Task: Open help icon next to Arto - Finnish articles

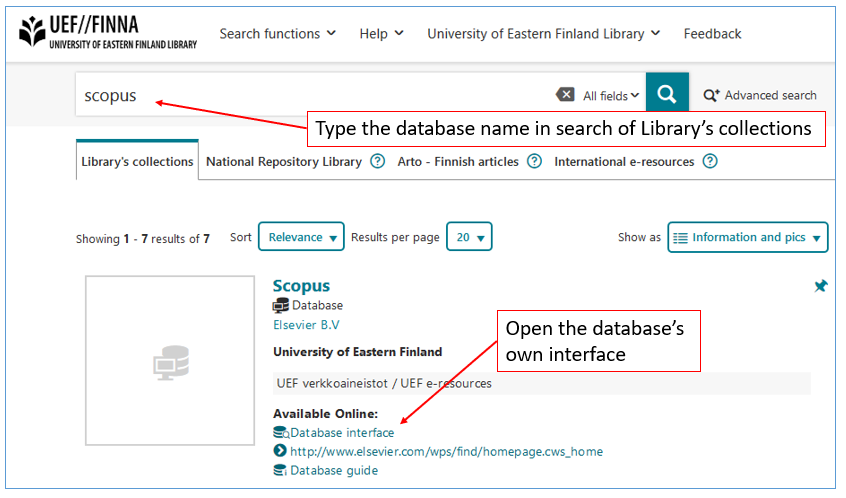Action: (x=534, y=161)
